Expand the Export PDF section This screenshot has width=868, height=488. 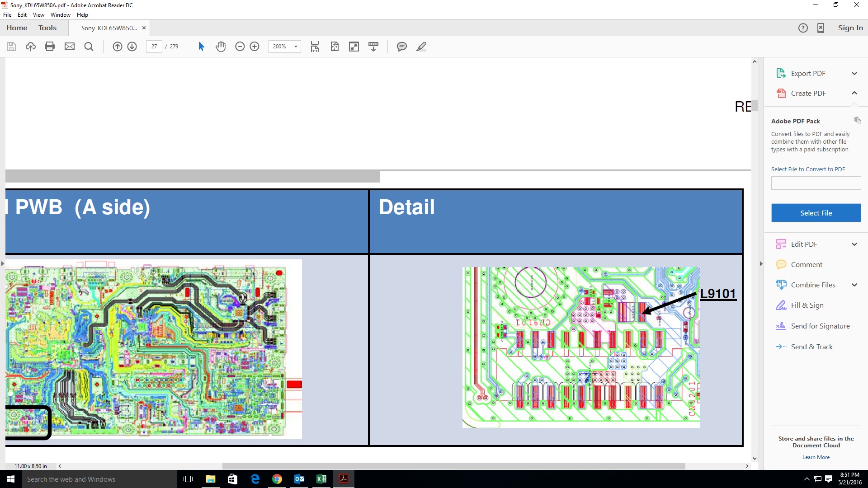pyautogui.click(x=854, y=73)
